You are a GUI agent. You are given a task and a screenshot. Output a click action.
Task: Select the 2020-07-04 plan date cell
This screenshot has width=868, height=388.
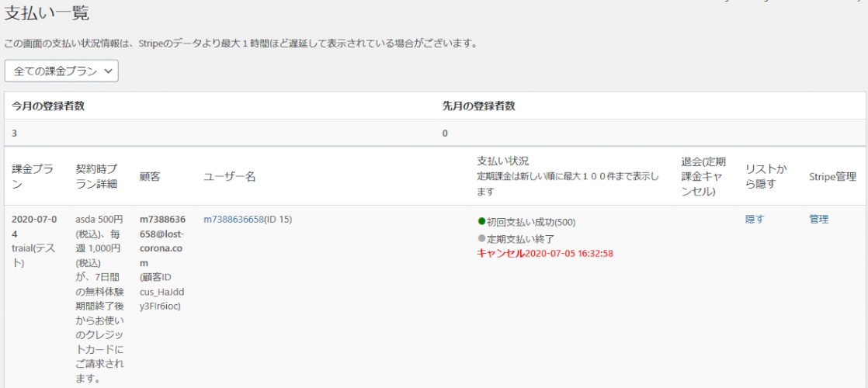coord(33,227)
